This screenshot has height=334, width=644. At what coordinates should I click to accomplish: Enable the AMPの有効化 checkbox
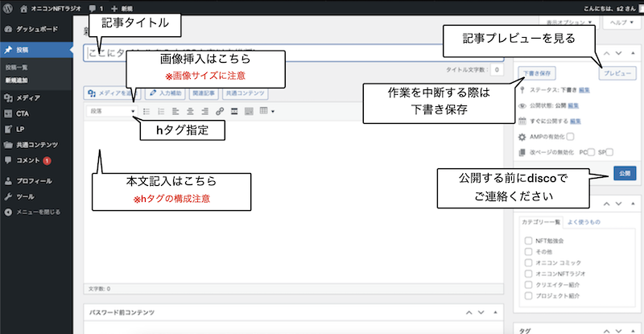570,137
